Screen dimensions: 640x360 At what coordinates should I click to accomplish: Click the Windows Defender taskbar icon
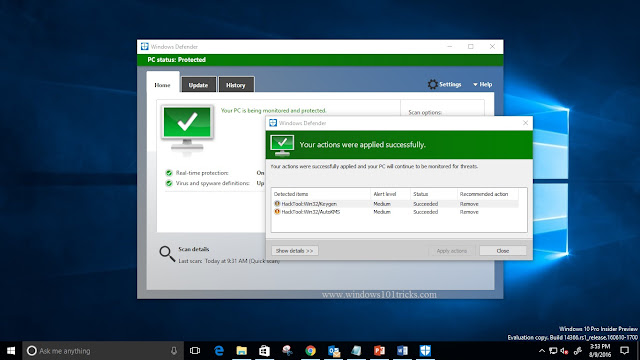[425, 351]
